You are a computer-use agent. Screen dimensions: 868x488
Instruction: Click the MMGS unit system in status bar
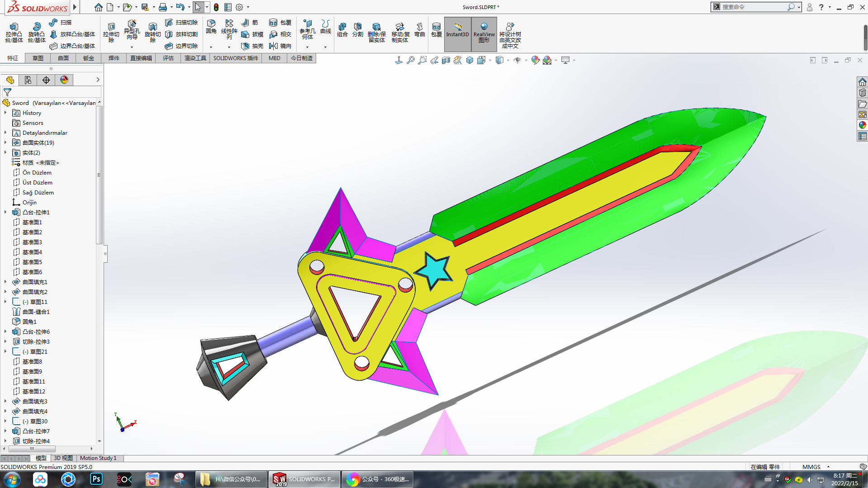point(811,467)
